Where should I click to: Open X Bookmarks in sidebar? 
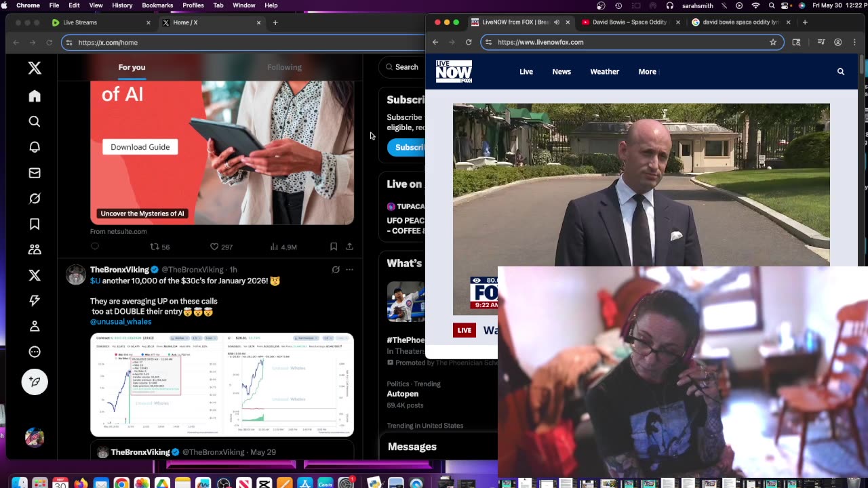pyautogui.click(x=35, y=224)
